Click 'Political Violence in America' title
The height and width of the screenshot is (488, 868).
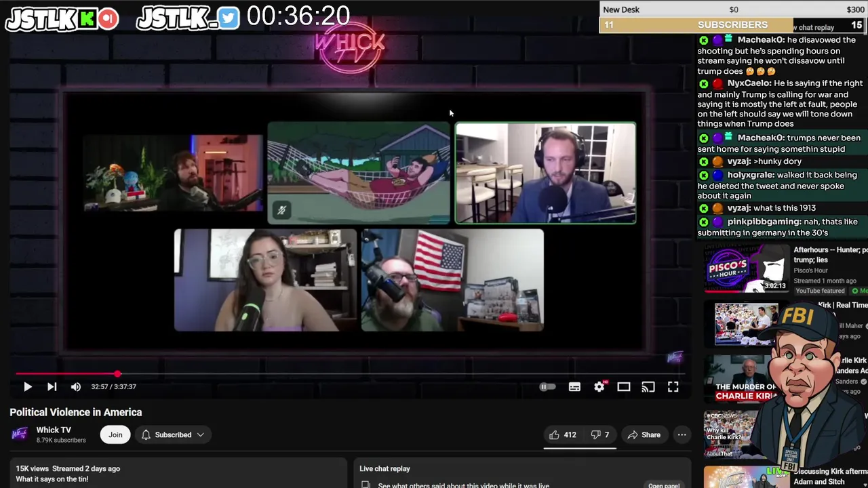[x=76, y=412]
